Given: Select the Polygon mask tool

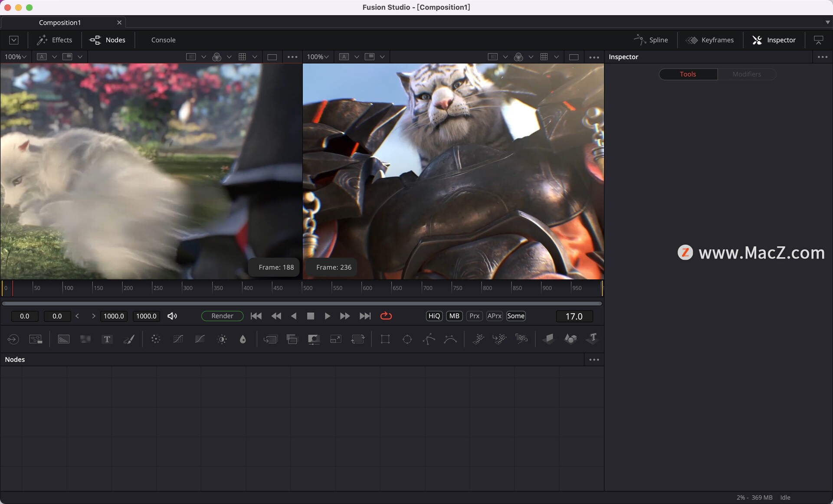Looking at the screenshot, I should click(429, 339).
